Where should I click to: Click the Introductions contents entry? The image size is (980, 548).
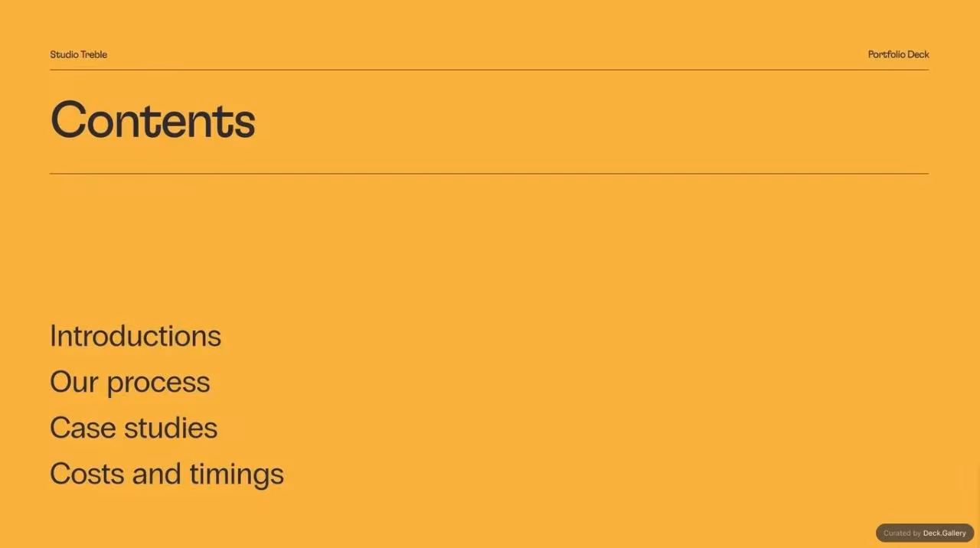136,336
